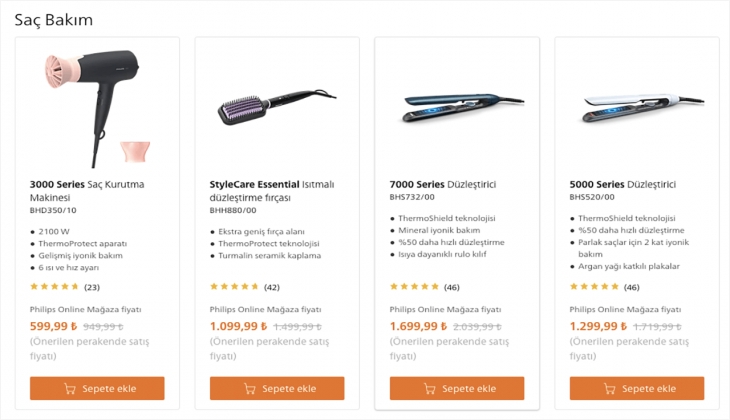730x420 pixels.
Task: View the 3000 Series hair dryer image
Action: point(96,107)
